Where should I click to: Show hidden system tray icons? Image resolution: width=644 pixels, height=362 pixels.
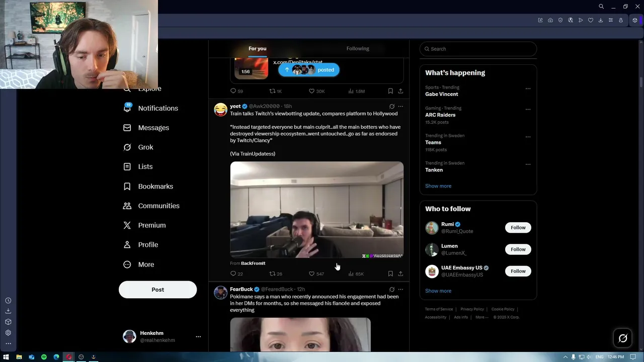(565, 357)
